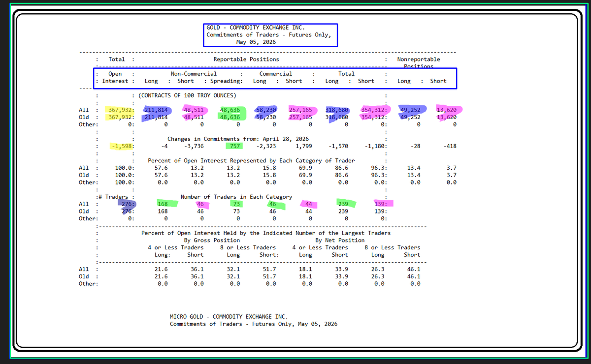591x364 pixels.
Task: Select 26.3 in the All row
Action: coord(378,269)
